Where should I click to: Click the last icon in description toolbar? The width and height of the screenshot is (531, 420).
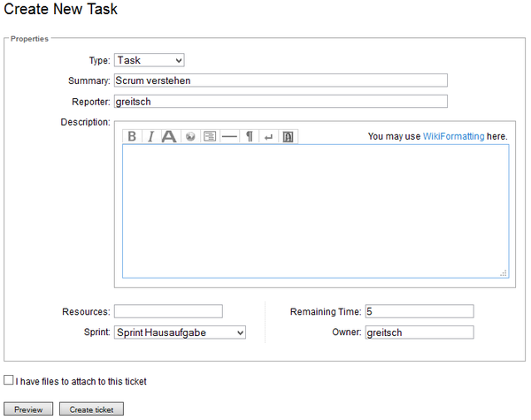[x=289, y=136]
